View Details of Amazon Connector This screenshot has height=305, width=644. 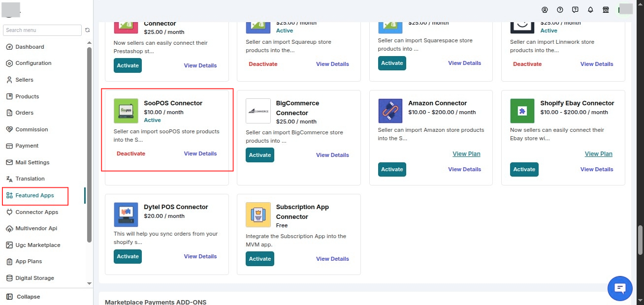coord(465,169)
